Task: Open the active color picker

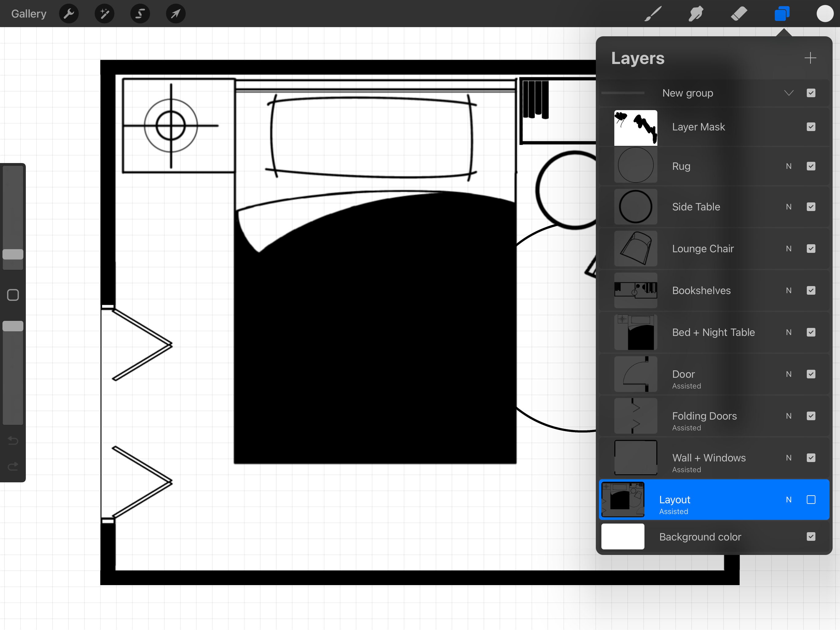Action: tap(825, 14)
